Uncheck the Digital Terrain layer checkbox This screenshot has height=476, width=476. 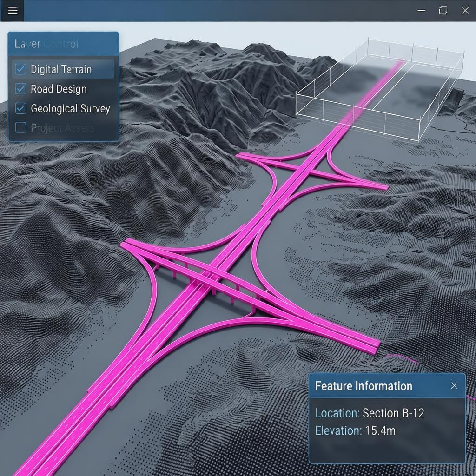click(x=20, y=69)
